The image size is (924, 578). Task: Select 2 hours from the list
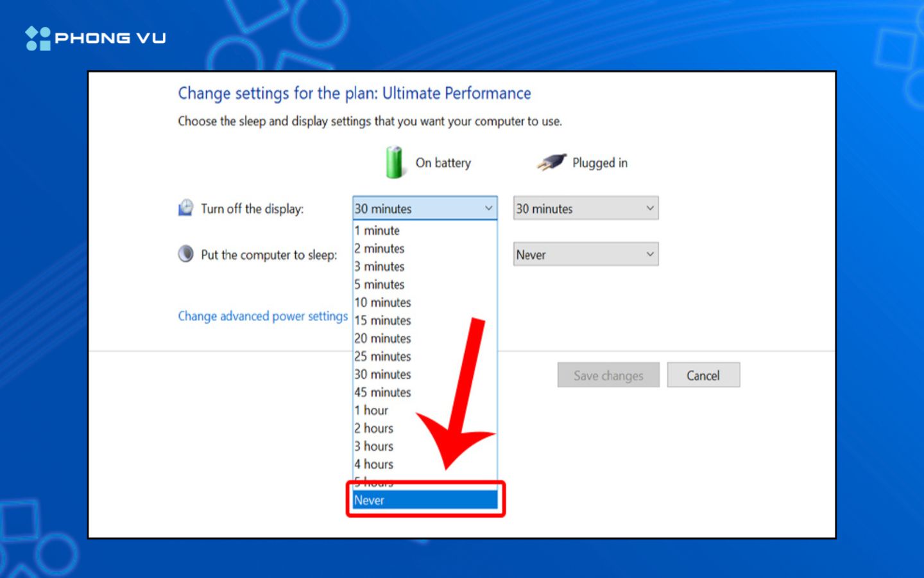[x=374, y=428]
